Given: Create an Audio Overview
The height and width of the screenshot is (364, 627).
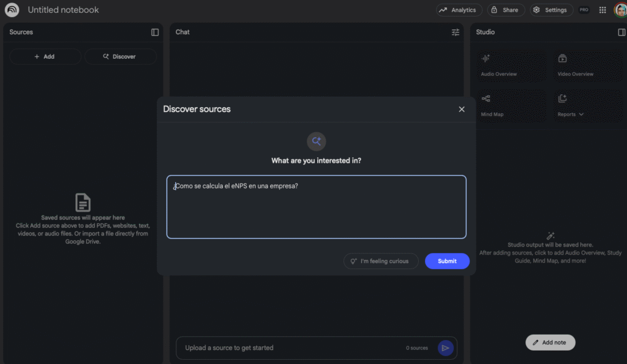Looking at the screenshot, I should click(512, 66).
